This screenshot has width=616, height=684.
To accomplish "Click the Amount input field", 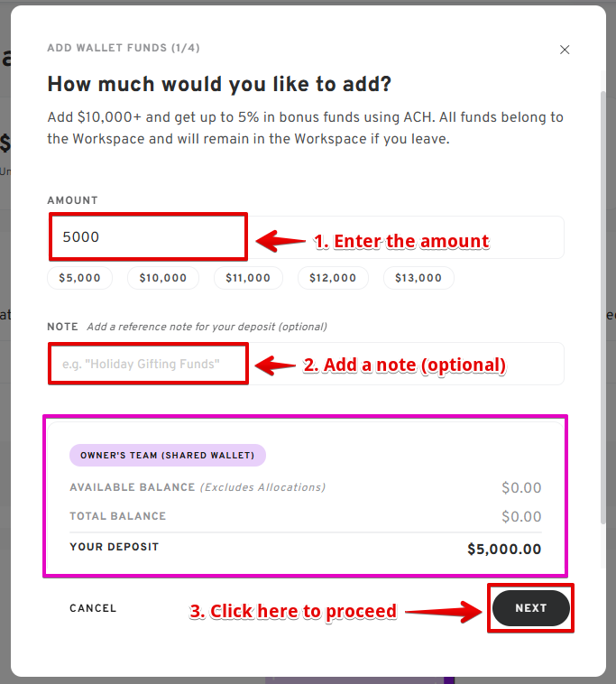I will (x=307, y=237).
